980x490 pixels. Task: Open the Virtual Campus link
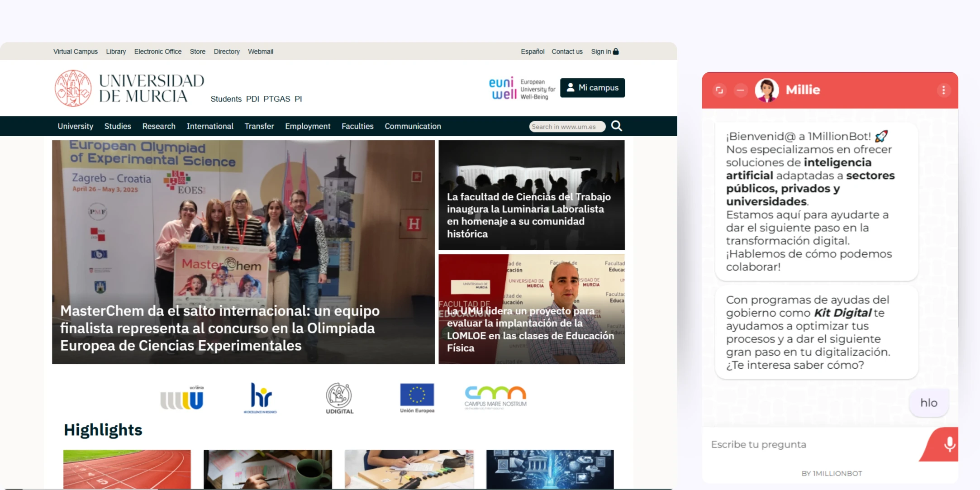pyautogui.click(x=76, y=52)
